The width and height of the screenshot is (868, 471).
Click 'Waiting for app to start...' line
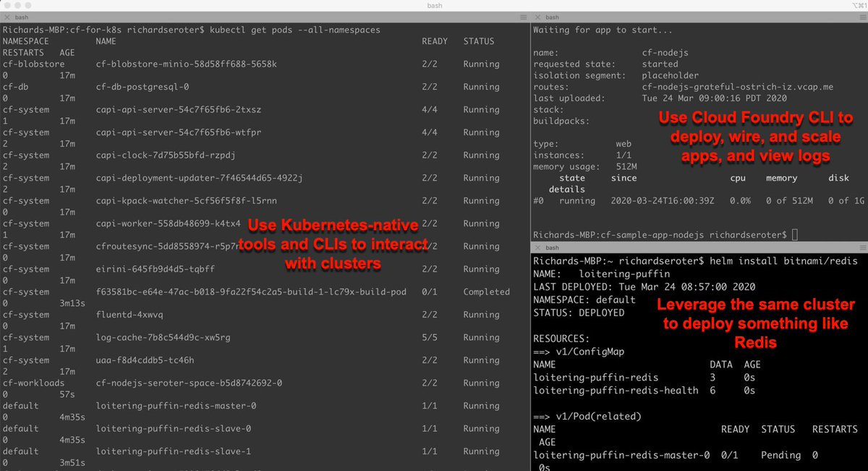601,30
